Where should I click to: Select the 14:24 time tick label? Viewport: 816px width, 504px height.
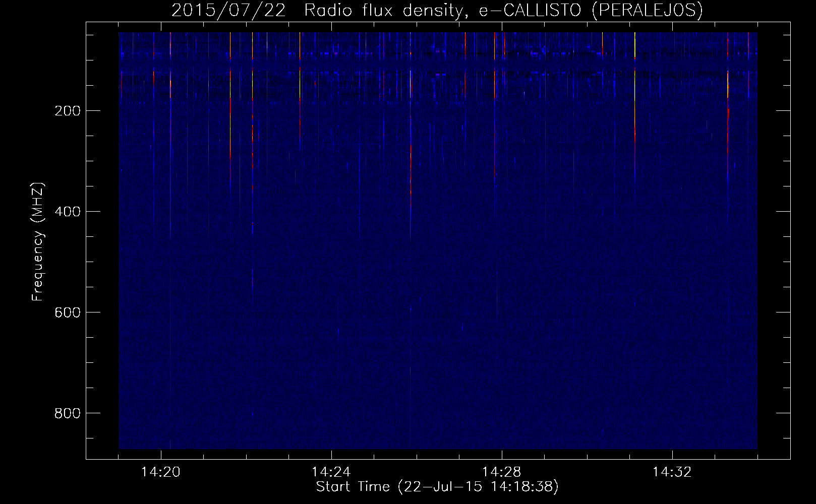point(331,472)
